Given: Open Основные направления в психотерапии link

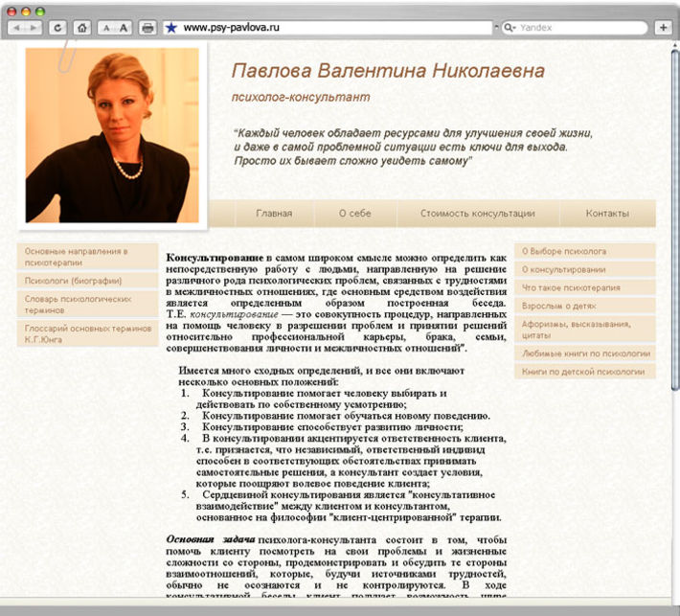Looking at the screenshot, I should (x=87, y=257).
